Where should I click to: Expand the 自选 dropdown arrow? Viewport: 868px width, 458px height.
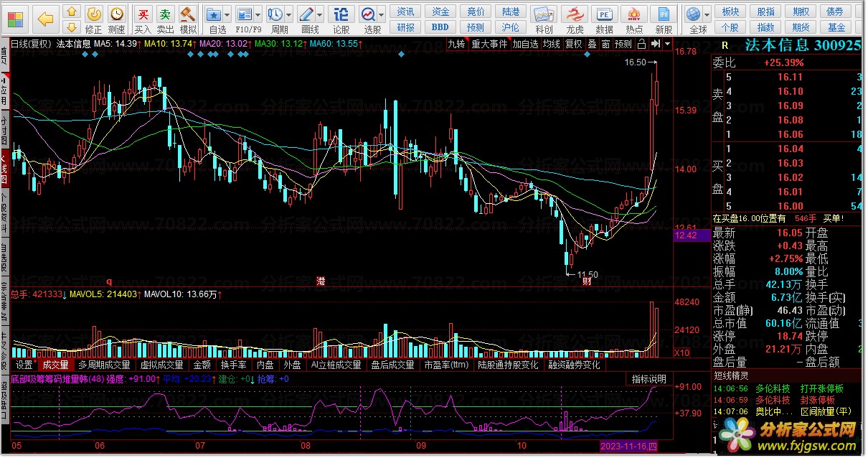pyautogui.click(x=227, y=14)
